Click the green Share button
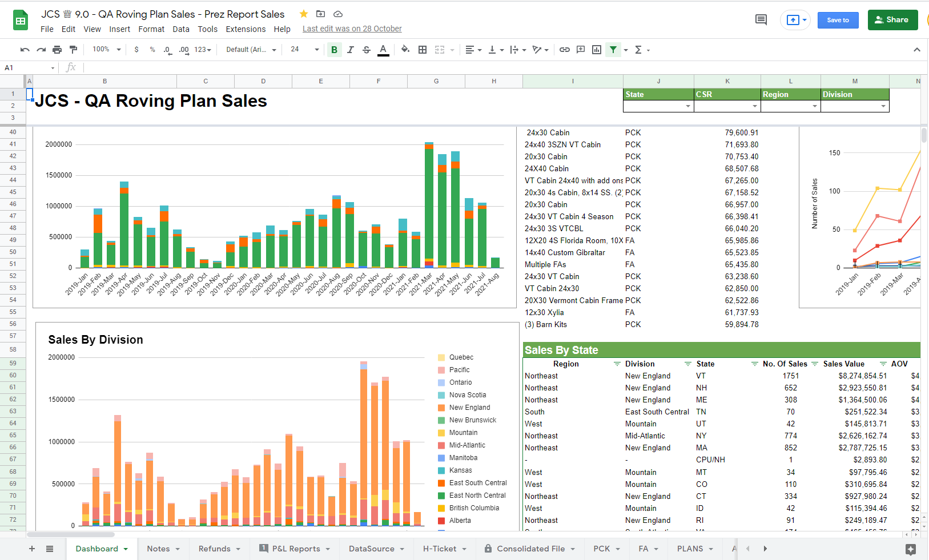Viewport: 929px width, 560px height. pyautogui.click(x=892, y=20)
